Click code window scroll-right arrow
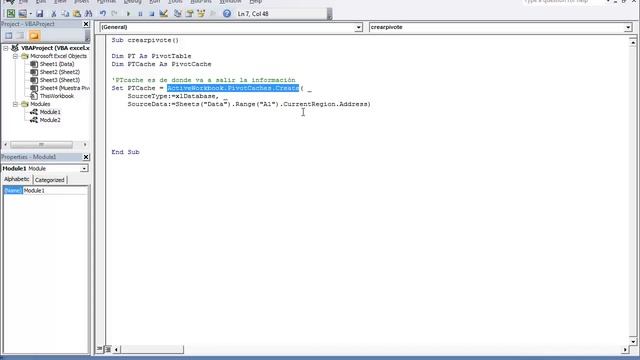Image resolution: width=640 pixels, height=360 pixels. coord(625,349)
